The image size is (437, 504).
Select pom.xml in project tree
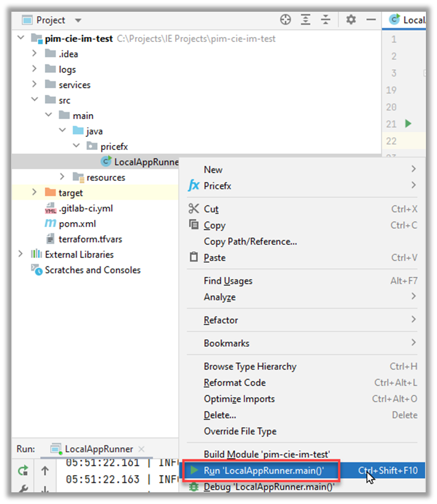(x=77, y=223)
